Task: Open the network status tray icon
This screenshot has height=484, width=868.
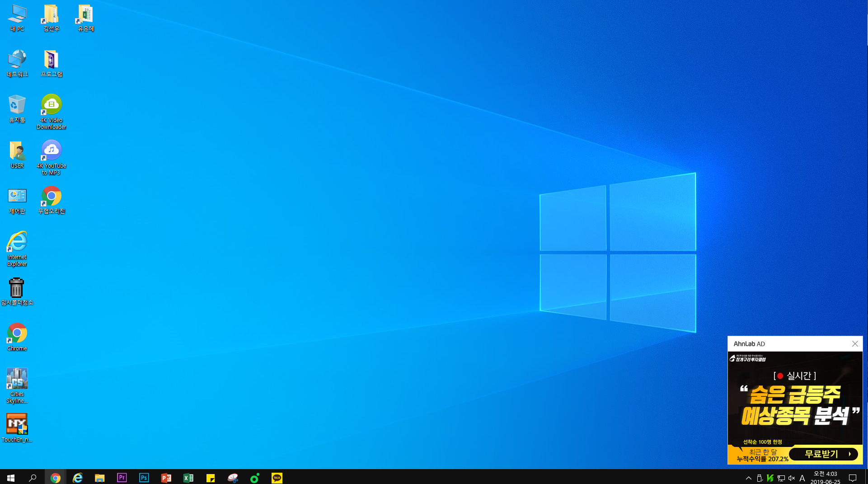Action: [781, 478]
